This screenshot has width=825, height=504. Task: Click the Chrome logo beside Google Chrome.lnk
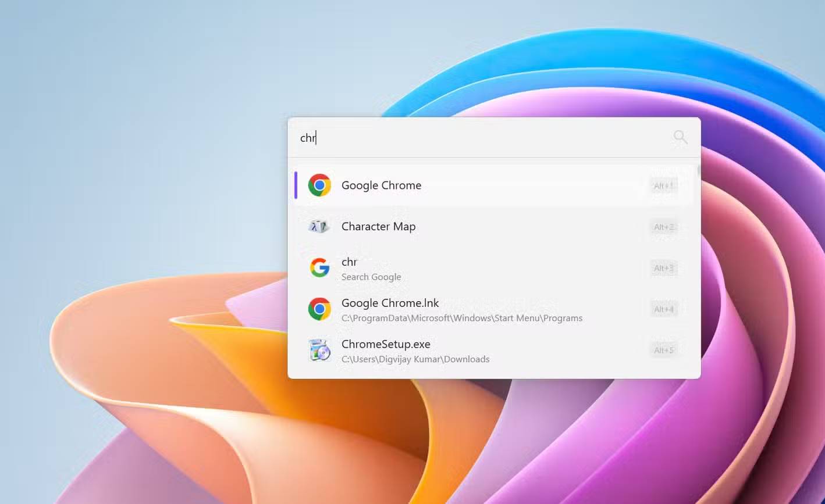(x=319, y=309)
